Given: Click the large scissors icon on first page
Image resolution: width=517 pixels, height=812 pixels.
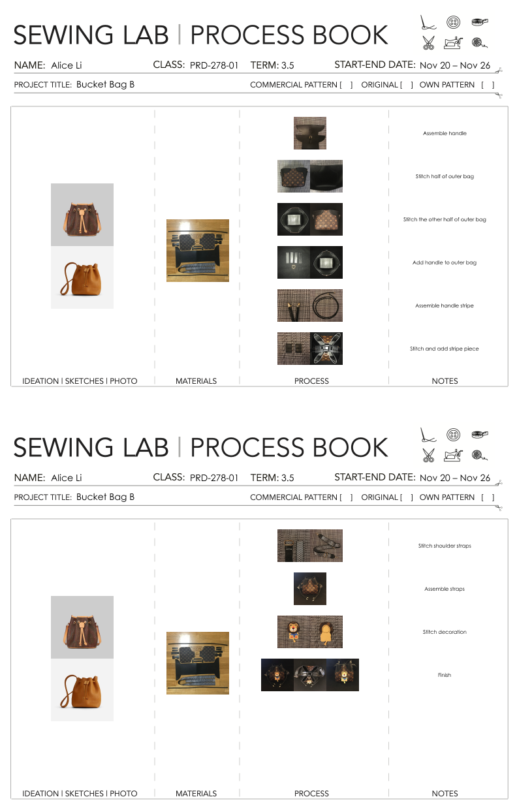Looking at the screenshot, I should coord(428,44).
